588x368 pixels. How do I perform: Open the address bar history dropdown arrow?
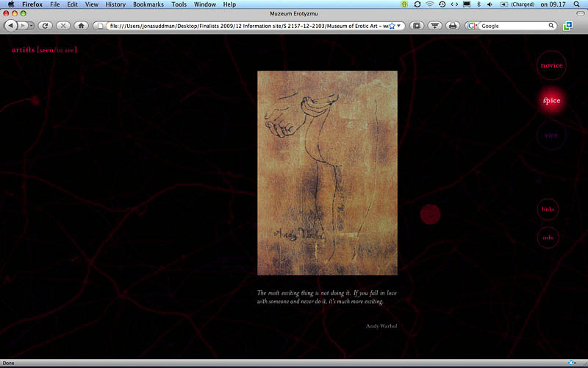click(399, 26)
